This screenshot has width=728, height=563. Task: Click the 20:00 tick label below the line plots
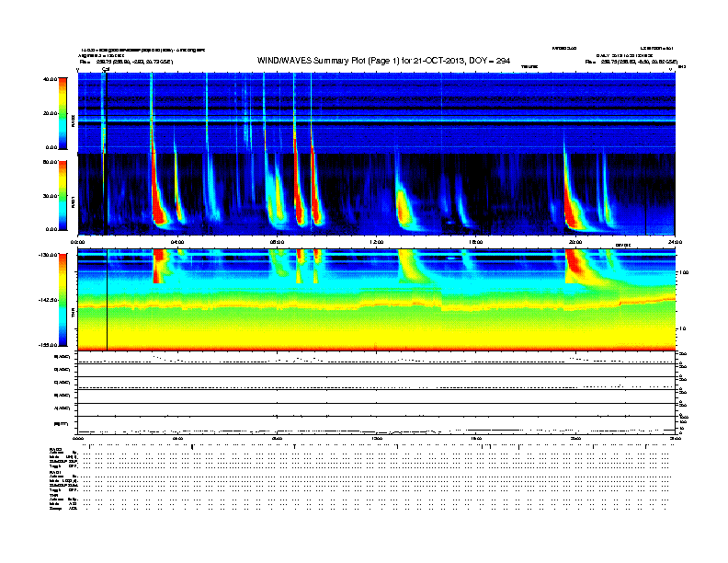tap(575, 438)
